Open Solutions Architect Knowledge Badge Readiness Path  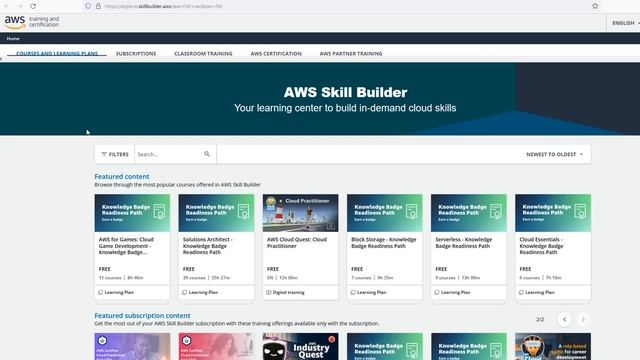[x=207, y=246]
